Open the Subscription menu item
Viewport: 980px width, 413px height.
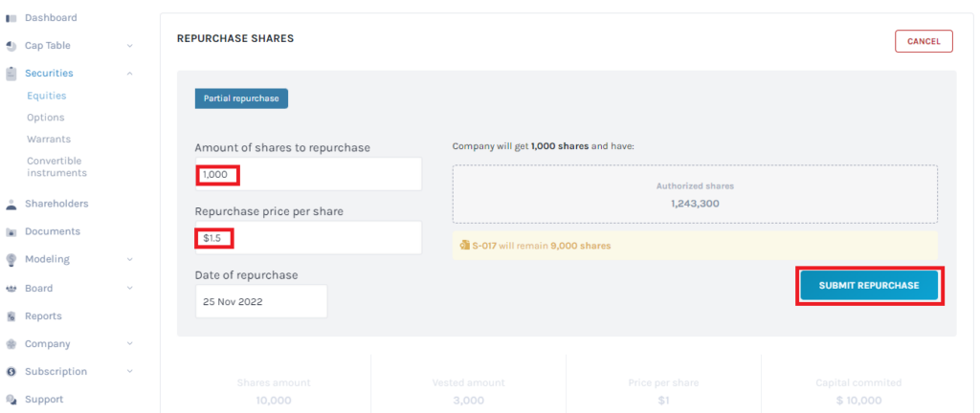pos(56,371)
